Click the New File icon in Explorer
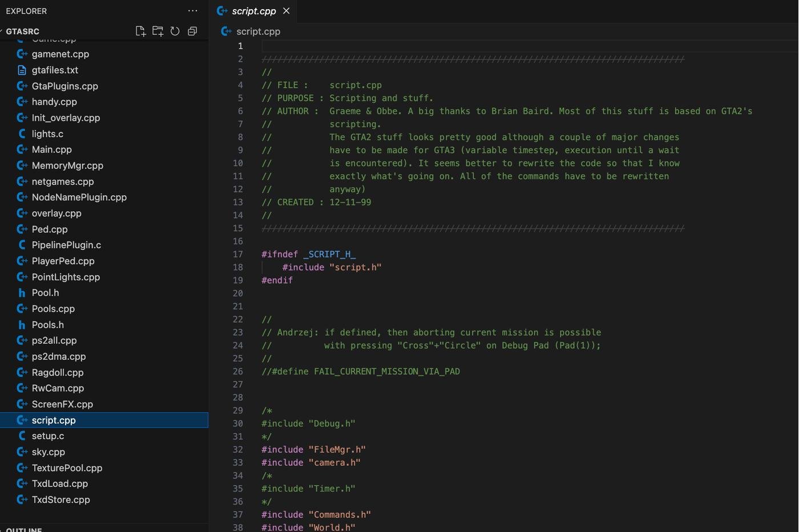Screen dimensions: 799x532 (140, 31)
